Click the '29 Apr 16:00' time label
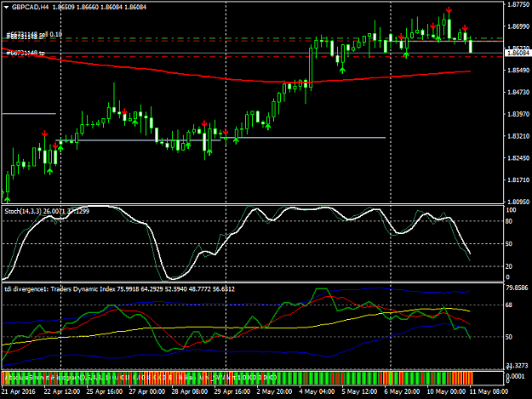Screen dimensions: 532x399 point(232,391)
